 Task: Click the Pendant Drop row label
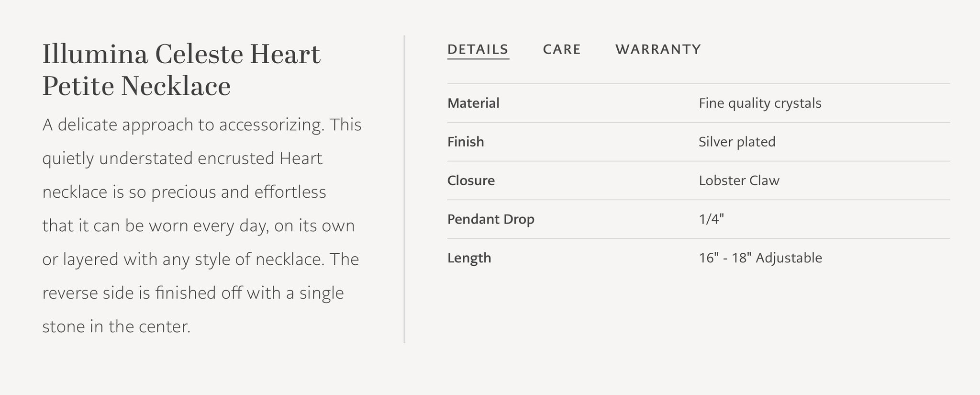pyautogui.click(x=490, y=219)
